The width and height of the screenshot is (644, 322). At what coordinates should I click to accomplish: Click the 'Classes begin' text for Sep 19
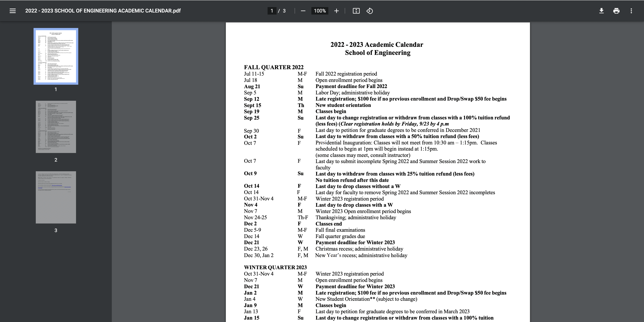[x=331, y=111]
